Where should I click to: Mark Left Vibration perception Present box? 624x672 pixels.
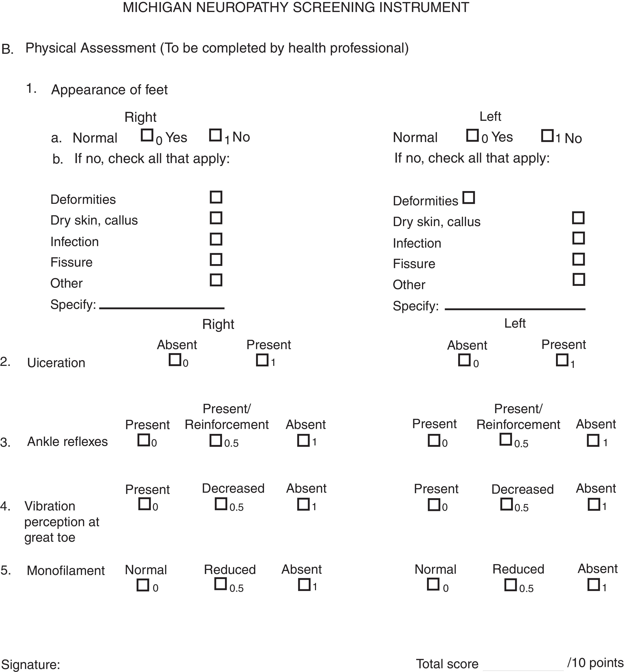click(433, 505)
